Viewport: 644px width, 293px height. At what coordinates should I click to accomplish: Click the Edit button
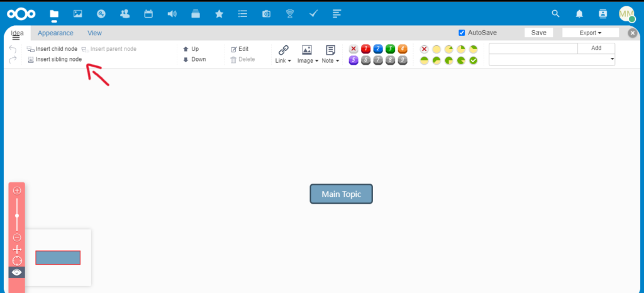click(240, 49)
